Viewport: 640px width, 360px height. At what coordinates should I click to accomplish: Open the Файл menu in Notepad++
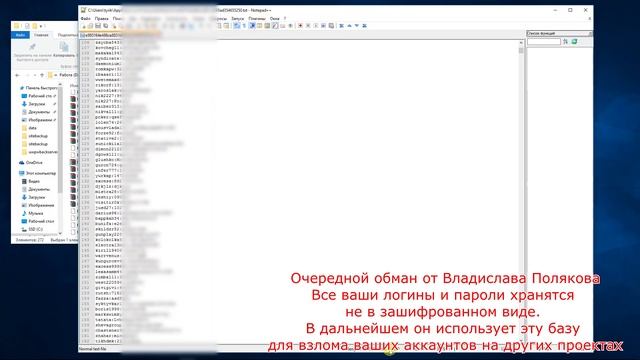coord(86,18)
